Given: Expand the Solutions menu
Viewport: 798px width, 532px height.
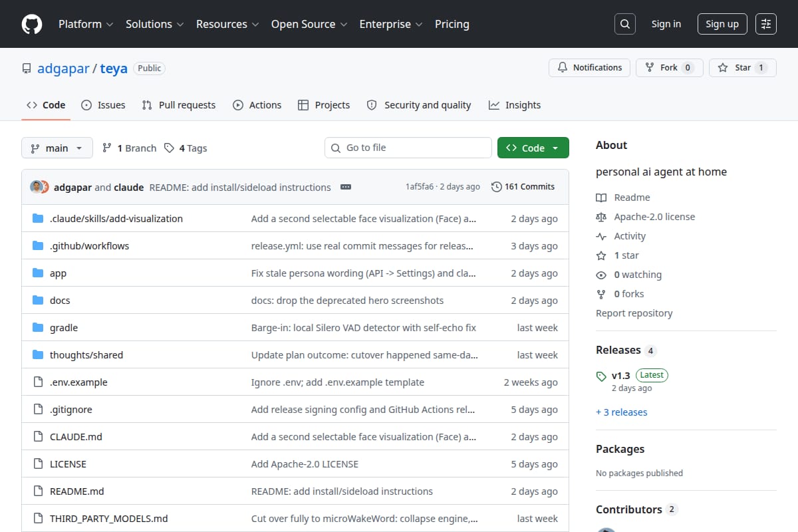Looking at the screenshot, I should [156, 24].
